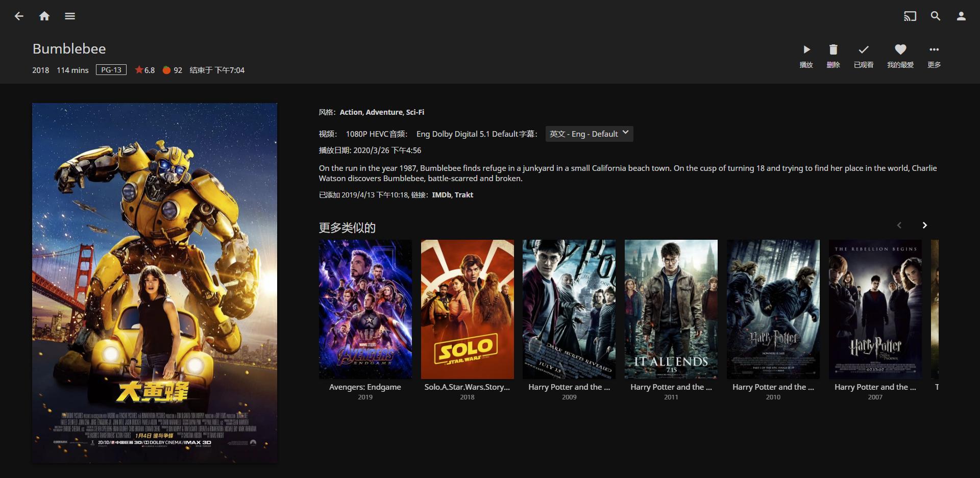Show next similar titles with right chevron
This screenshot has height=478, width=980.
tap(924, 225)
